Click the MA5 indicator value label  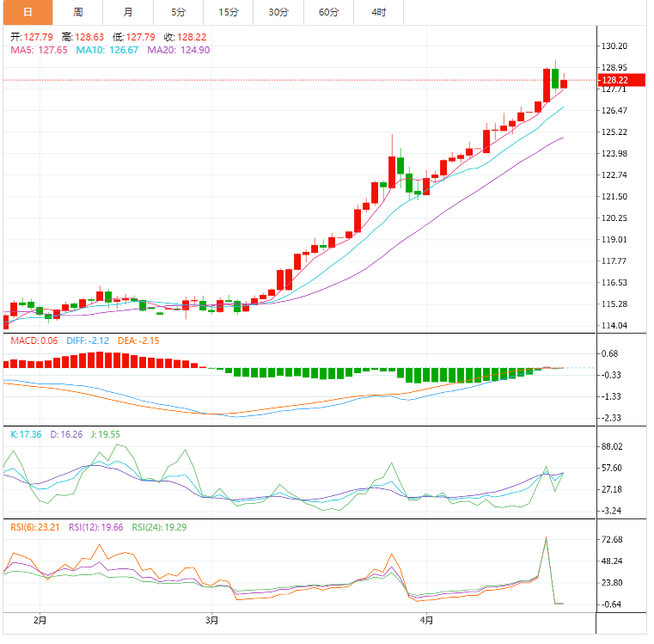tap(39, 51)
